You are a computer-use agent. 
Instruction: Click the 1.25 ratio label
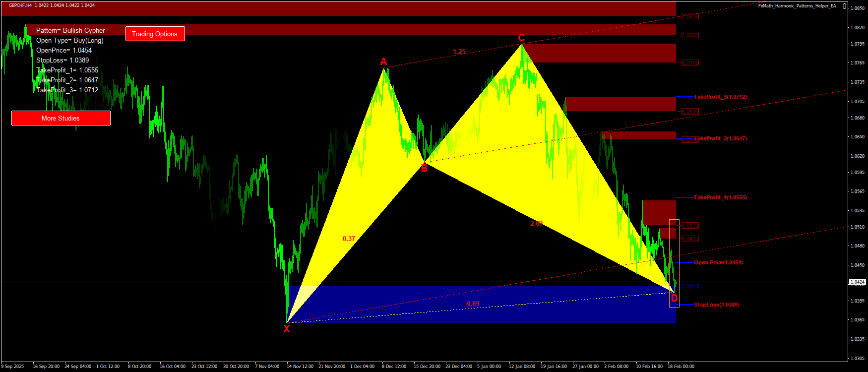459,52
